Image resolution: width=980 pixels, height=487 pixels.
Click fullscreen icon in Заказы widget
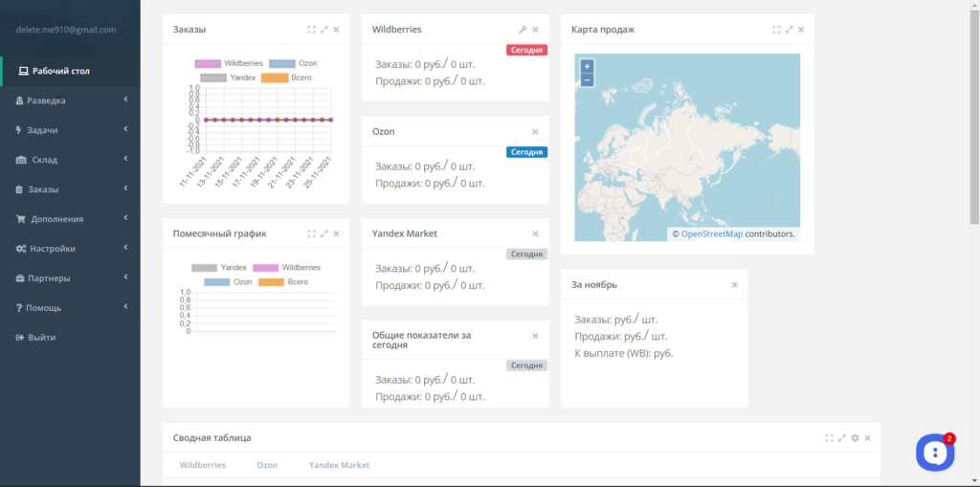(x=312, y=30)
